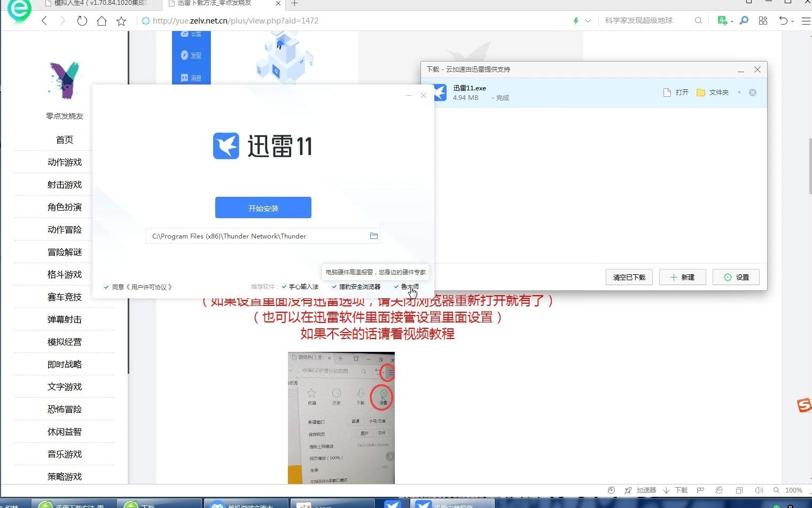This screenshot has width=812, height=508.
Task: Go forward with the browser forward arrow
Action: tap(63, 21)
